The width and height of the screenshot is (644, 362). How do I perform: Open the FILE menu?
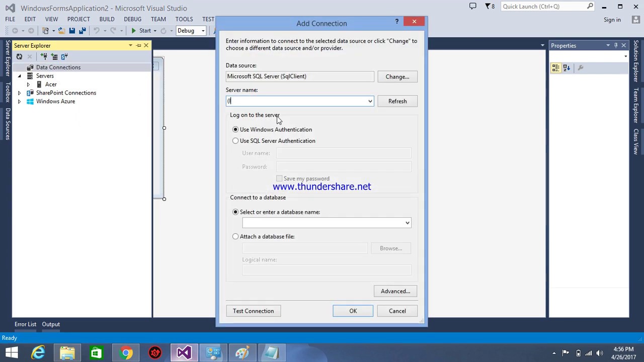(10, 19)
